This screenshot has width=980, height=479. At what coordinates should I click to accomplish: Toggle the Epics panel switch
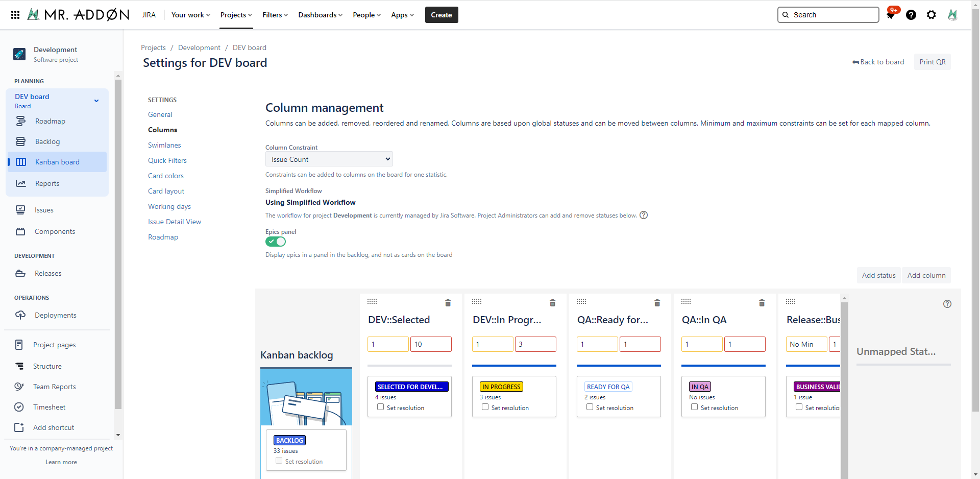click(276, 242)
